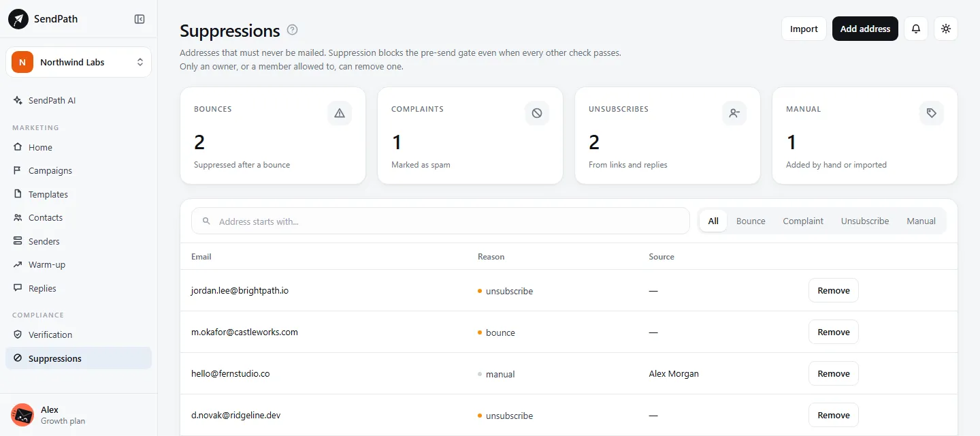The width and height of the screenshot is (980, 436).
Task: Click the Add address button
Action: [865, 29]
